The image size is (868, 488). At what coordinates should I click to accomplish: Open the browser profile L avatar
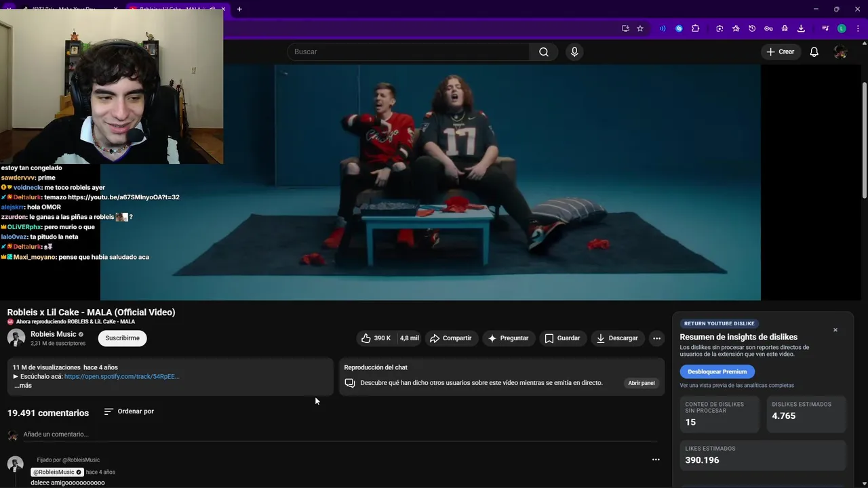pyautogui.click(x=842, y=28)
